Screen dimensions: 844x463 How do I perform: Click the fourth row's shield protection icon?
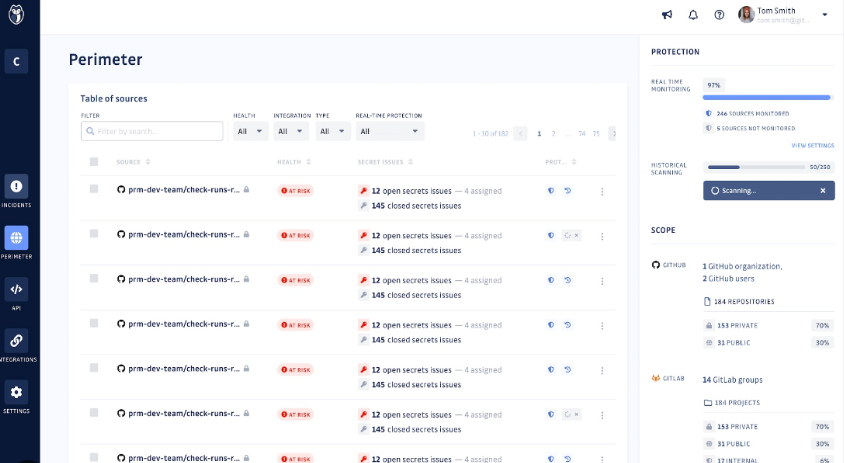(x=551, y=325)
